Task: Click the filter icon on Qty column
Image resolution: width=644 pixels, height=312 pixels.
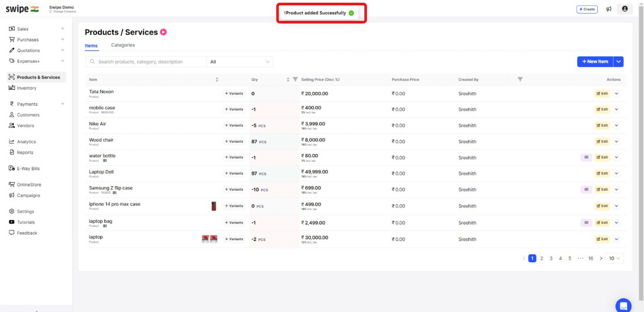Action: pos(295,79)
